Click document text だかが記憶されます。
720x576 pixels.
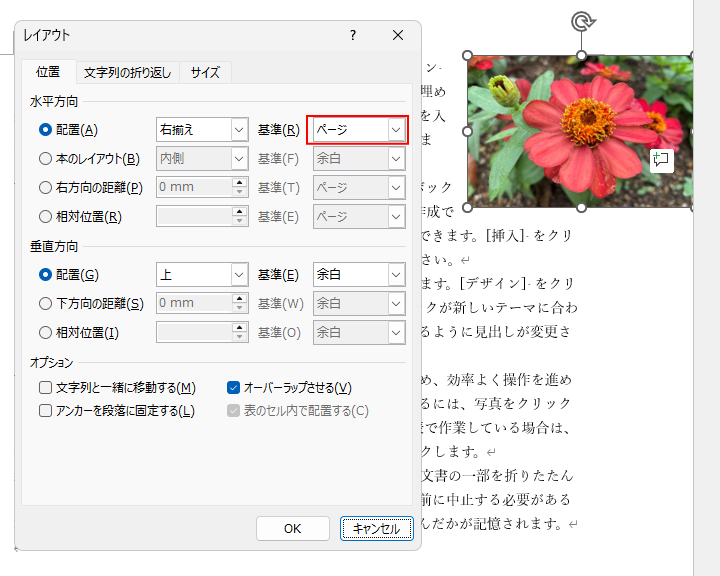tap(498, 524)
